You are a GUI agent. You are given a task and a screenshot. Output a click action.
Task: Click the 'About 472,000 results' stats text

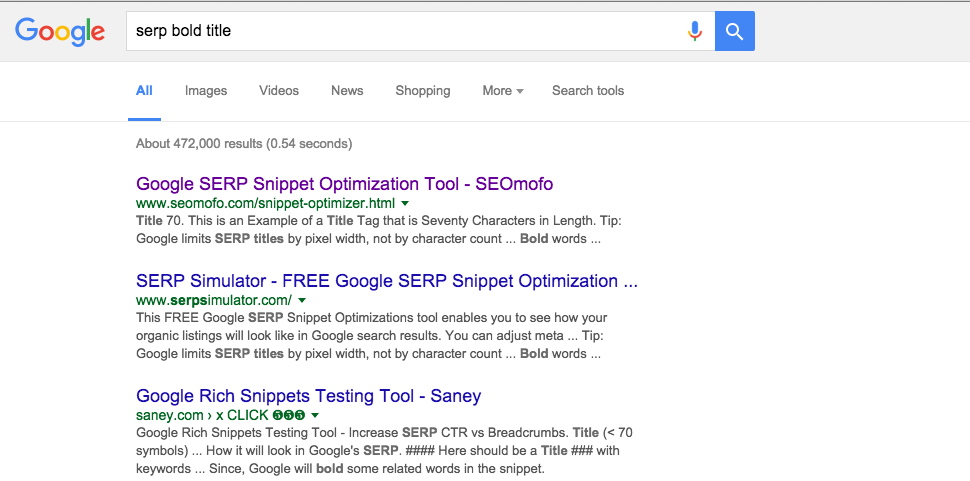click(x=244, y=143)
